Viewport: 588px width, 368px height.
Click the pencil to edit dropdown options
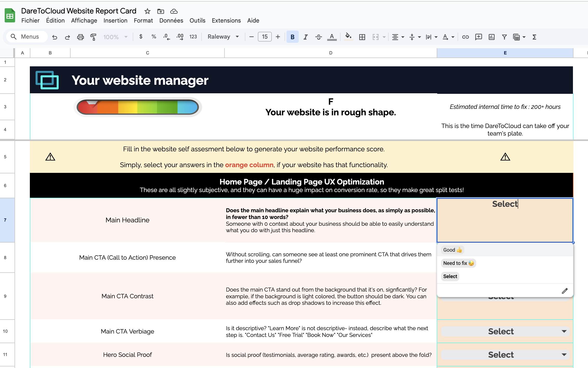click(565, 291)
